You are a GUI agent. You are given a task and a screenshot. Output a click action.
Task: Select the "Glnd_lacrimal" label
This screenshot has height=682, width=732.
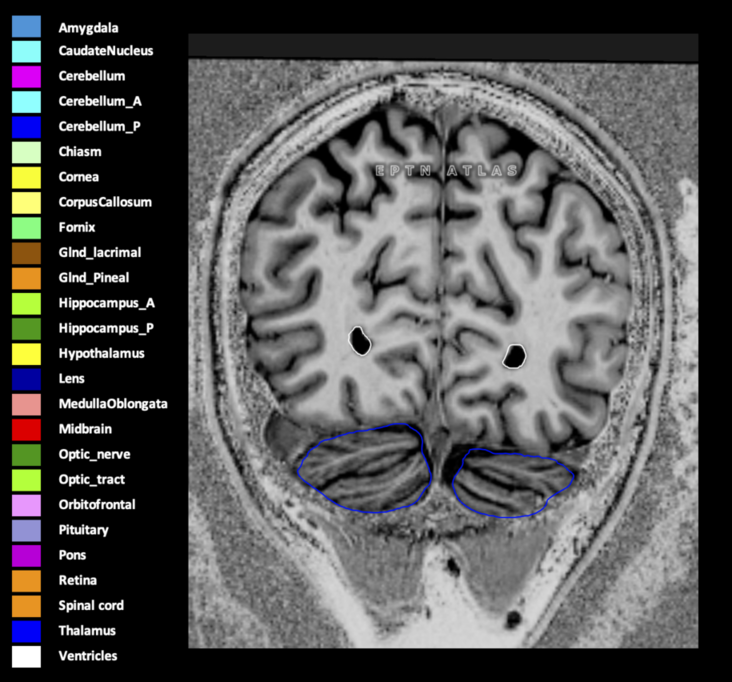pos(100,252)
